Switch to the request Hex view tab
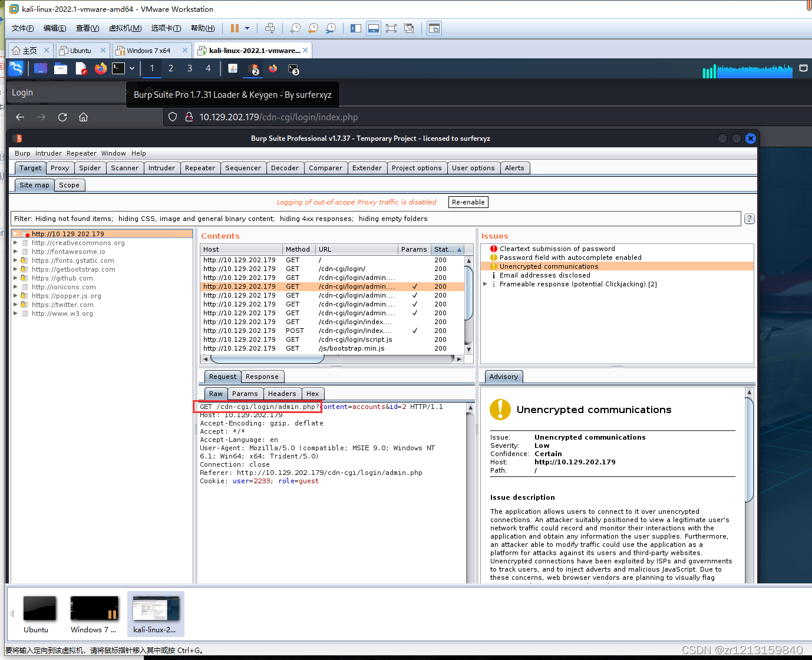Viewport: 812px width, 660px height. pos(312,394)
